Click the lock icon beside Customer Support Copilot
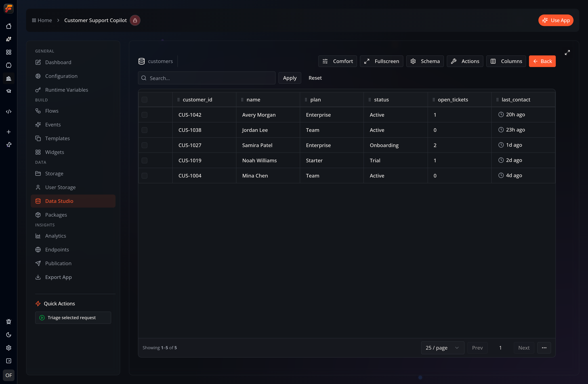Image resolution: width=588 pixels, height=384 pixels. tap(135, 20)
